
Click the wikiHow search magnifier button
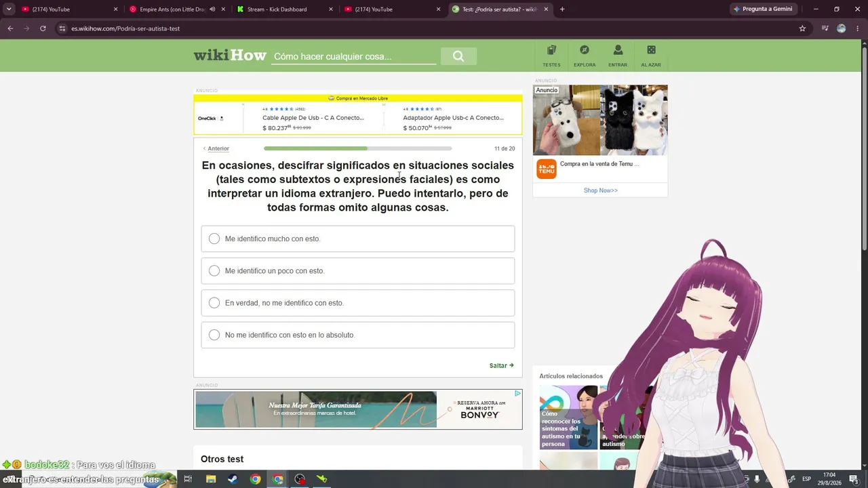click(x=458, y=56)
